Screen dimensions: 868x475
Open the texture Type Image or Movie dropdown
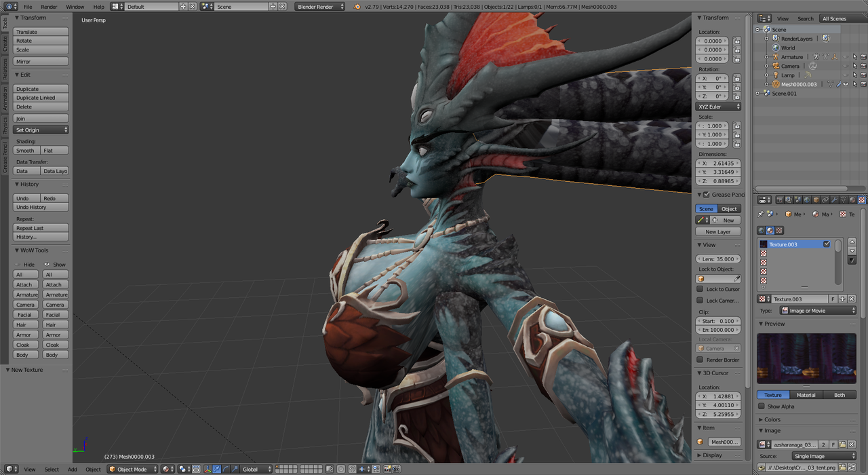tap(818, 311)
